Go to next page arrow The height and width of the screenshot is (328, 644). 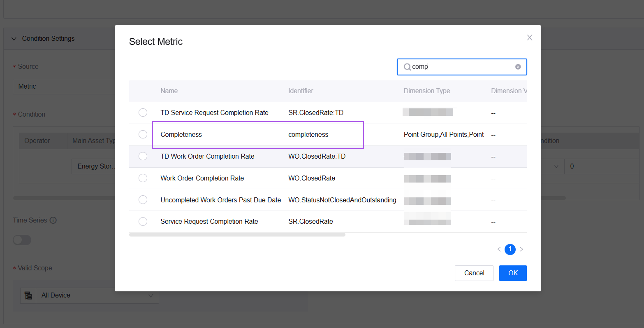coord(521,249)
